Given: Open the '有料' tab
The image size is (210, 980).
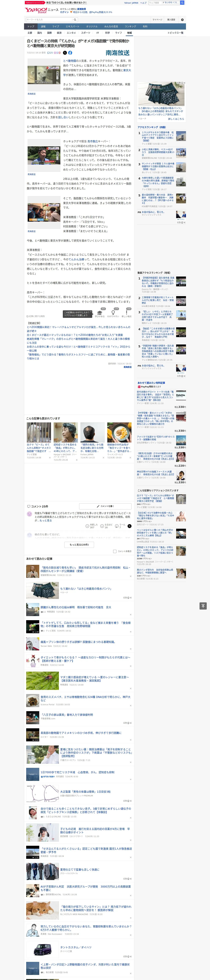Looking at the screenshot, I should 145,27.
